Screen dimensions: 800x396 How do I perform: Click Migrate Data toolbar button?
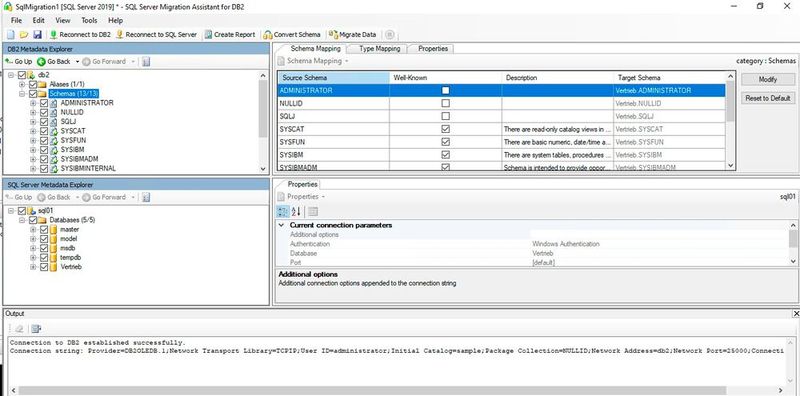point(353,35)
